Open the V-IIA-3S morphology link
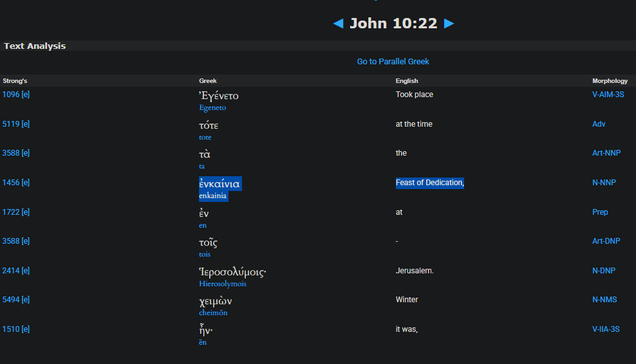Screen dimensions: 636x364 click(x=606, y=329)
